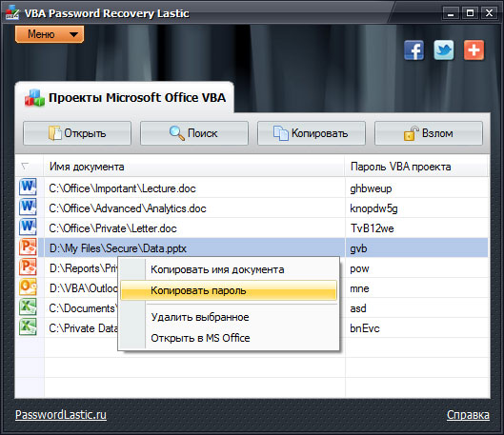Click the Поиск search button
Viewport: 504px width, 435px height.
coord(194,133)
